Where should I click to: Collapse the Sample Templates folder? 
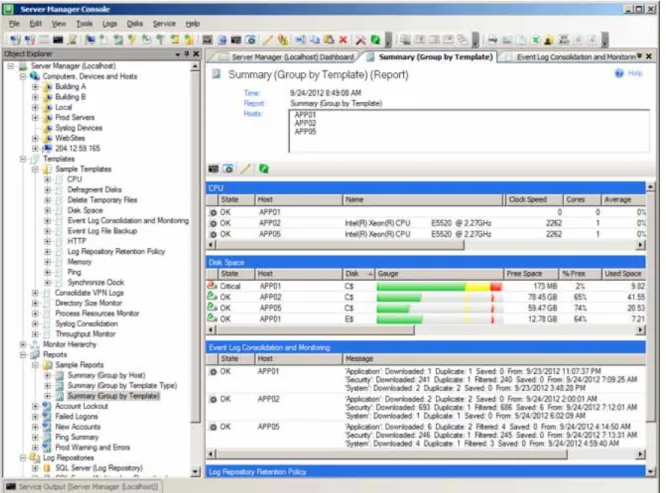tap(35, 169)
